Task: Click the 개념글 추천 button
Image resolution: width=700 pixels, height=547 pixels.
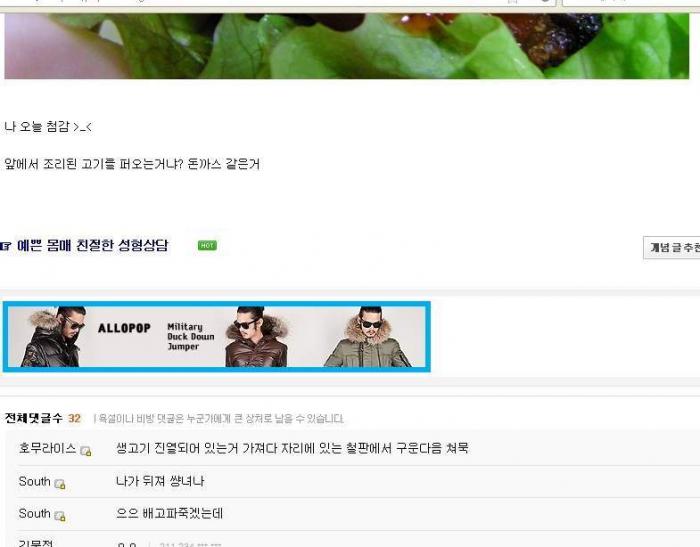Action: 672,248
